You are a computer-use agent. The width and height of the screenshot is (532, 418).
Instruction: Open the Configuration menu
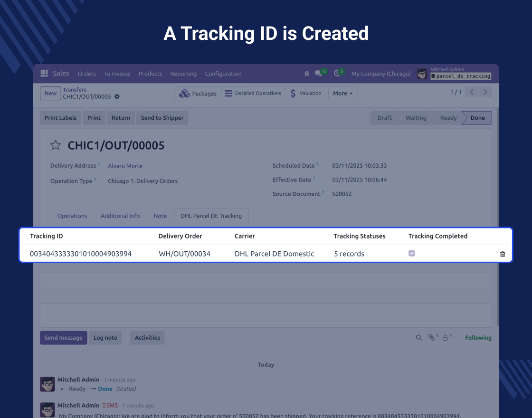(x=223, y=74)
